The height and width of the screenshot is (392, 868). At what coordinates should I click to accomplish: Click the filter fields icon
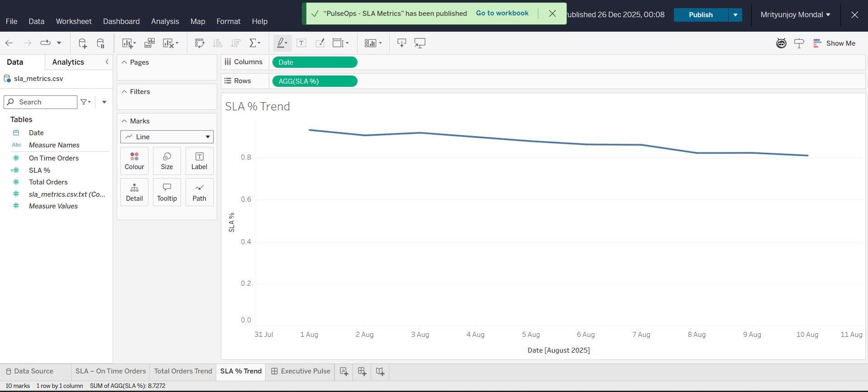[x=86, y=102]
